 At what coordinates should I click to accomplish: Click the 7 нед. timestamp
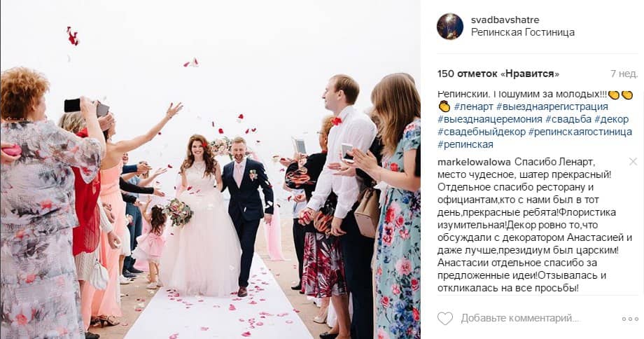pos(624,74)
